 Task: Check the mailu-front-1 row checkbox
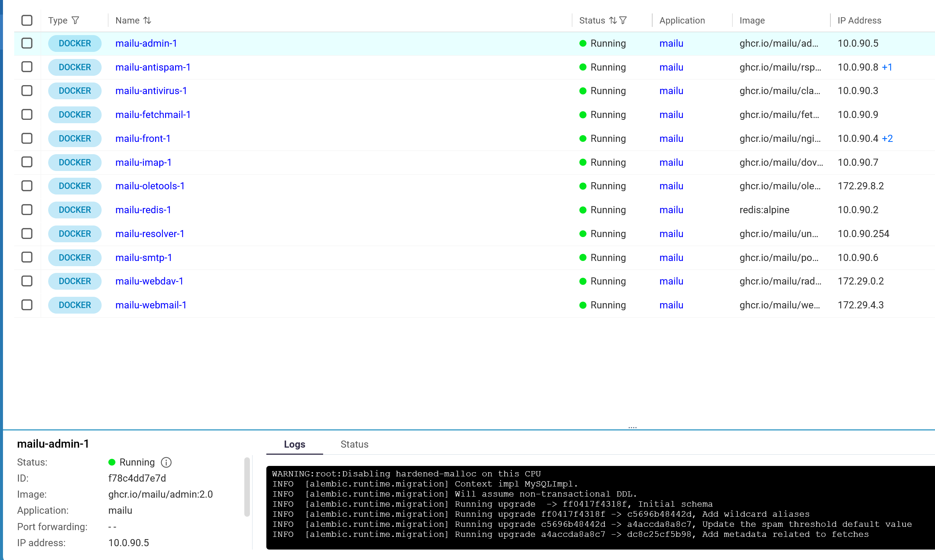(x=27, y=139)
